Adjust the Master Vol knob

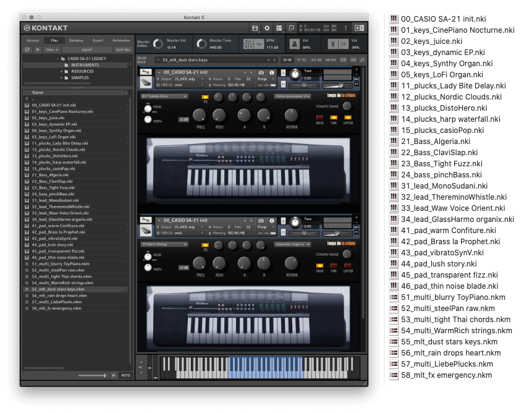(x=158, y=44)
